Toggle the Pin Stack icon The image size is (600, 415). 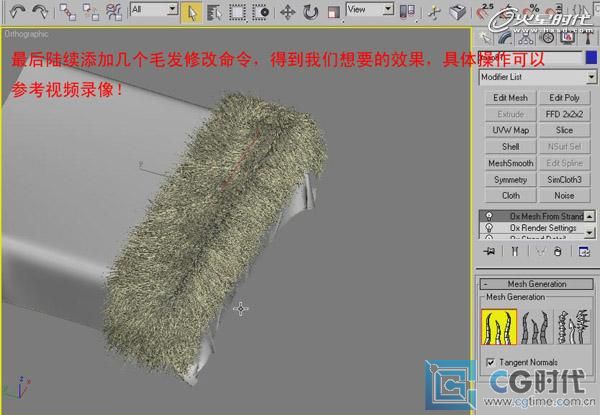point(489,251)
